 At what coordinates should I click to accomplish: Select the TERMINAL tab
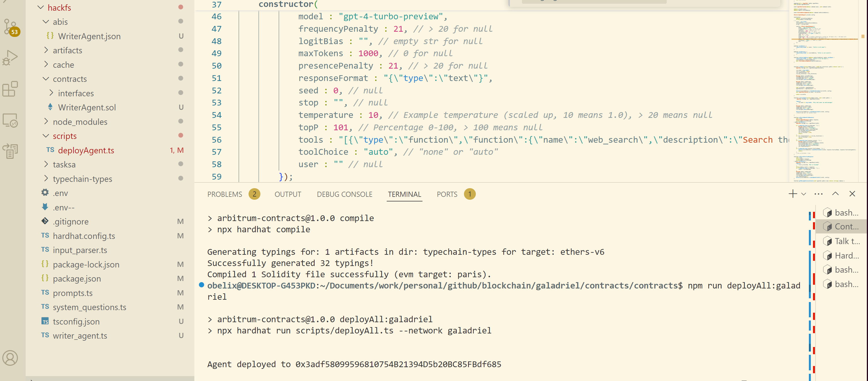[404, 194]
